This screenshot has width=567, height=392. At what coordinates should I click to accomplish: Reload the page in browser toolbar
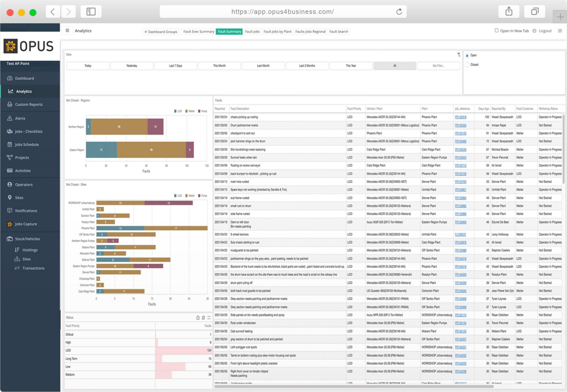399,12
